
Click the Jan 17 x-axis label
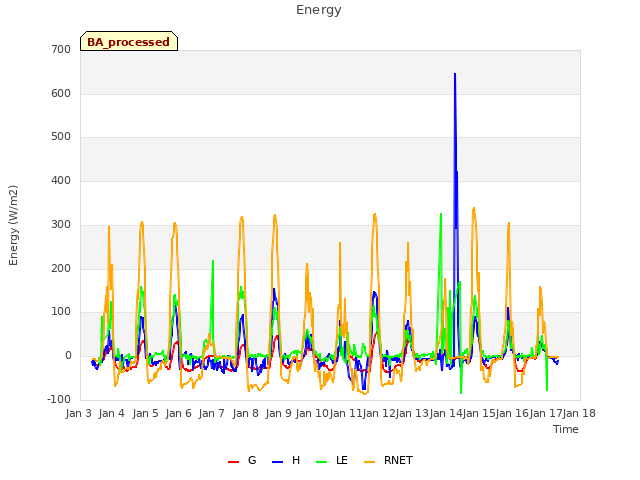click(545, 413)
